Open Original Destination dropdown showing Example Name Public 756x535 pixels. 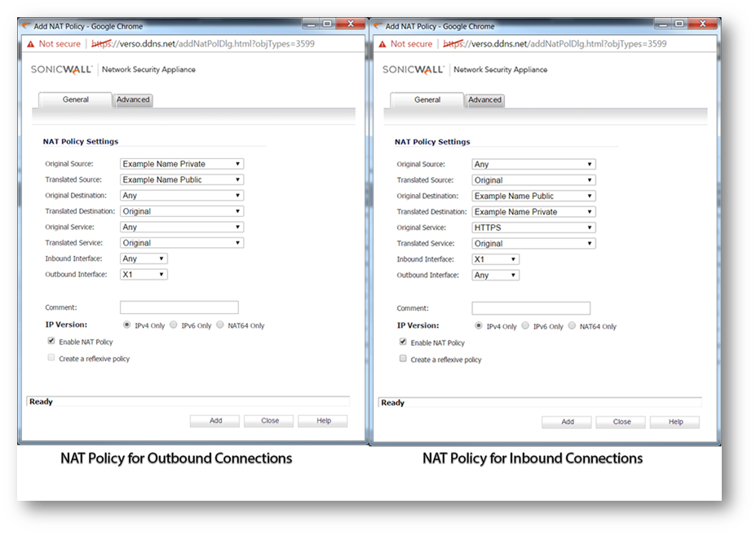(533, 197)
